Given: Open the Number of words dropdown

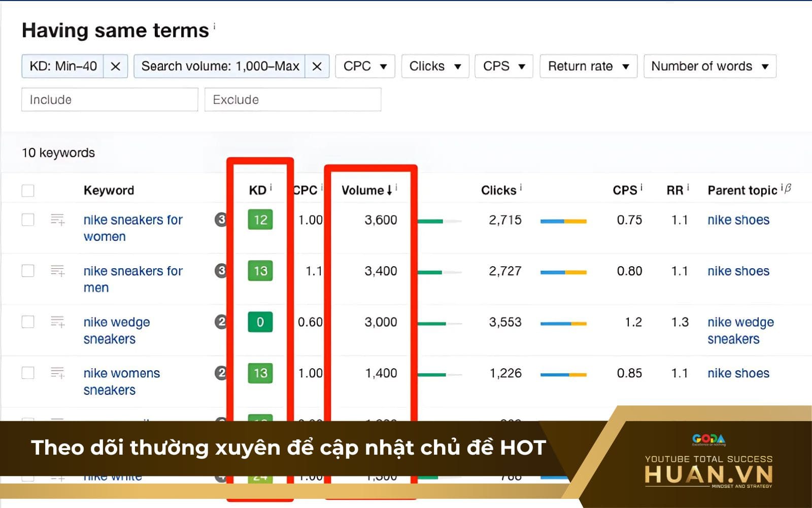Looking at the screenshot, I should pyautogui.click(x=709, y=67).
